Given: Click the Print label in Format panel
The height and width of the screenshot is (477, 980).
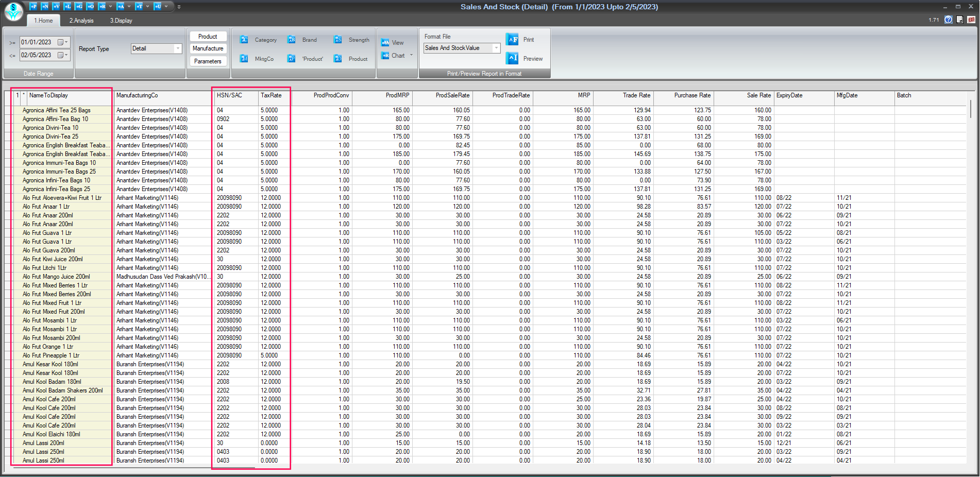Looking at the screenshot, I should point(529,40).
